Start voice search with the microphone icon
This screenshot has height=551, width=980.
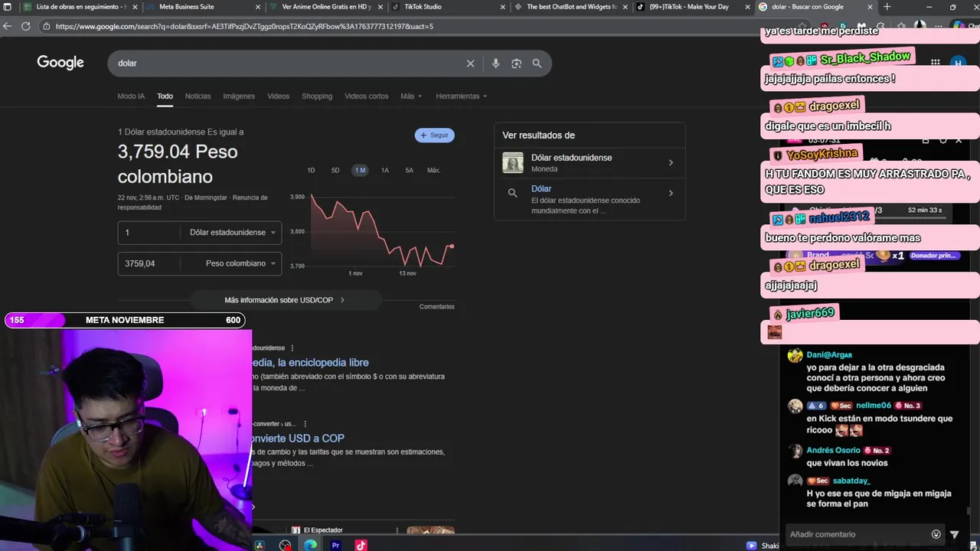[495, 64]
